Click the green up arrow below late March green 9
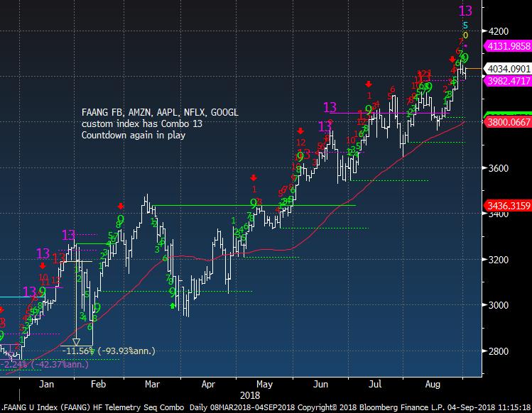The image size is (532, 413). click(173, 306)
